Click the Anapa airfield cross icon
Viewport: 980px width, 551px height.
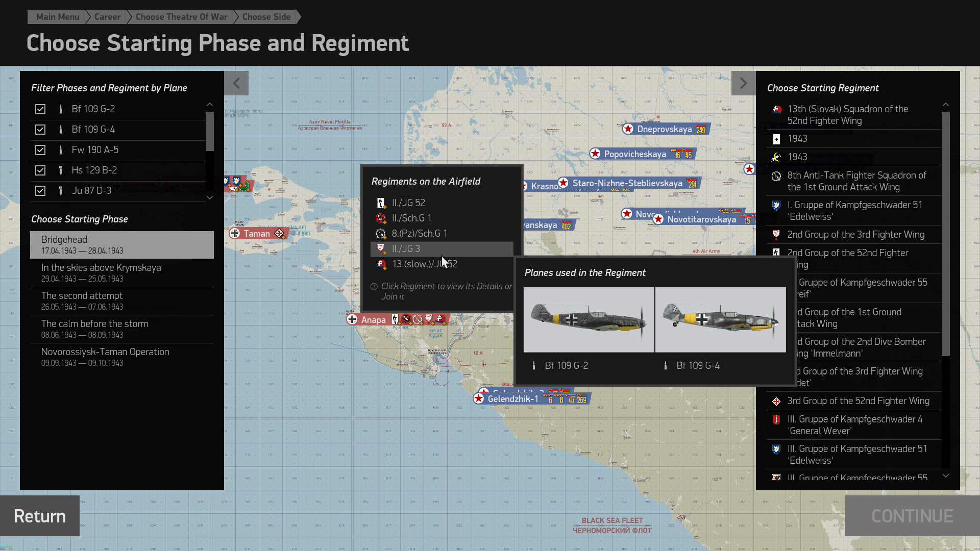point(352,320)
